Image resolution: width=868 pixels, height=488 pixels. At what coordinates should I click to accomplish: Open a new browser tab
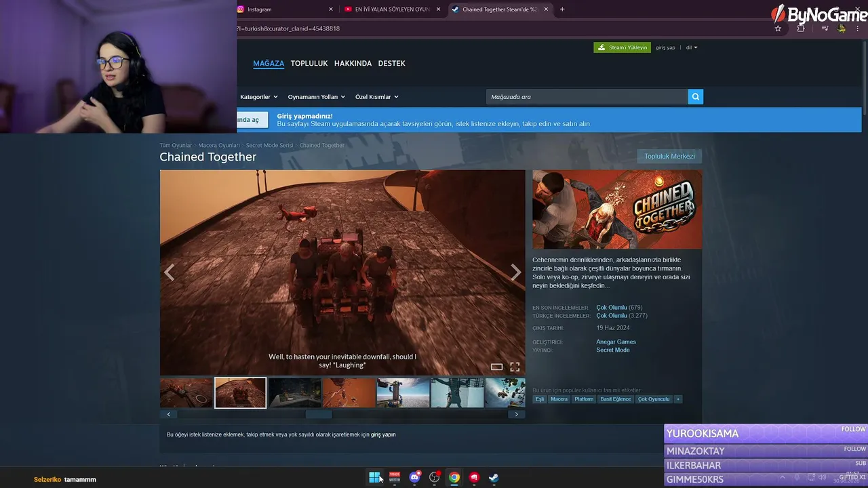pyautogui.click(x=562, y=9)
